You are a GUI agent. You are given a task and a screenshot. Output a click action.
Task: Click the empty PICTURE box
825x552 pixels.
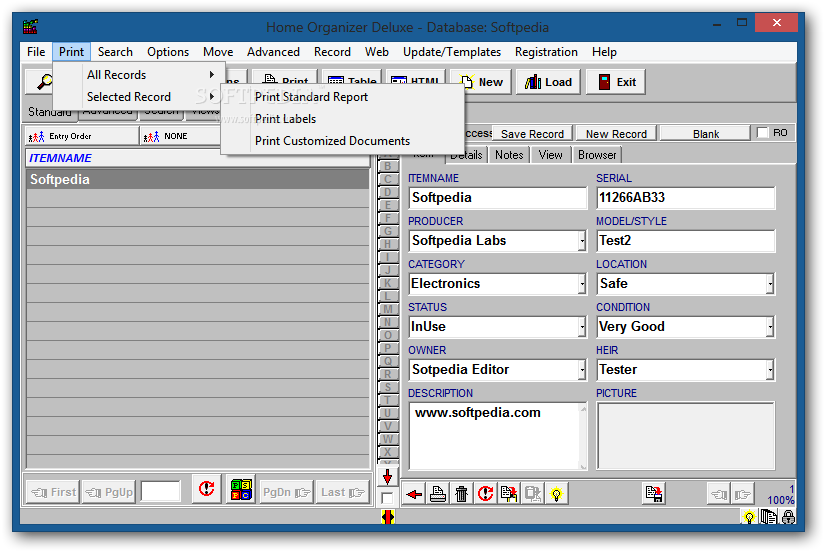click(x=686, y=436)
